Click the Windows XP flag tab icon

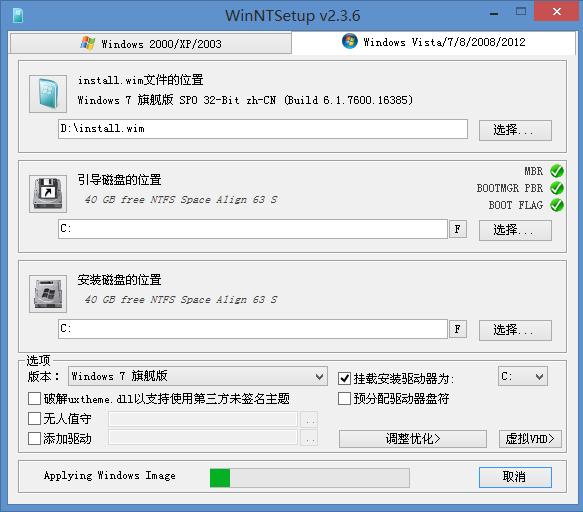coord(88,43)
